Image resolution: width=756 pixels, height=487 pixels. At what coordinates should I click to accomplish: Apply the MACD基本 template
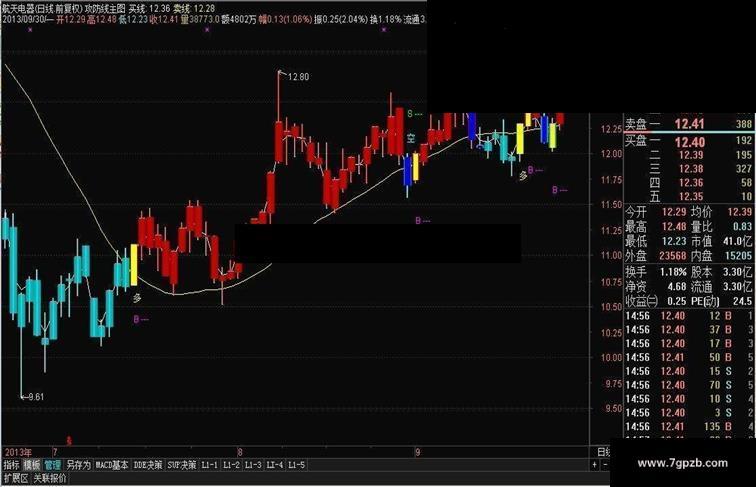112,465
